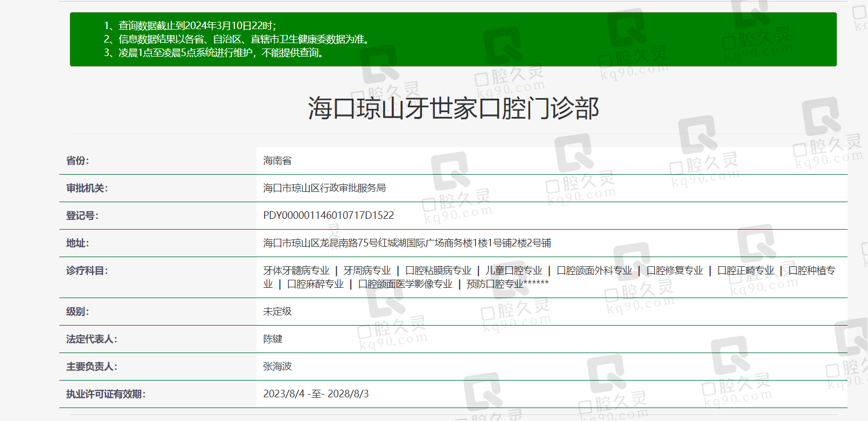This screenshot has height=421, width=868.
Task: Select registration number PDY000001146010717D1522
Action: (x=329, y=216)
